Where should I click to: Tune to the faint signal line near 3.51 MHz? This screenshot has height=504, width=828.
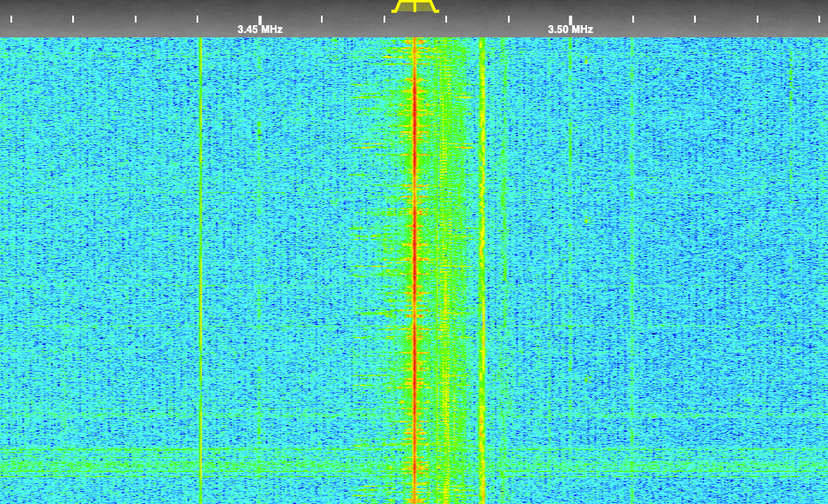pyautogui.click(x=631, y=261)
